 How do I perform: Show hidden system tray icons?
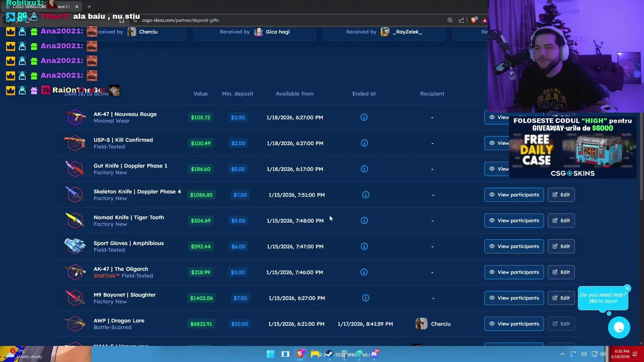tap(562, 354)
